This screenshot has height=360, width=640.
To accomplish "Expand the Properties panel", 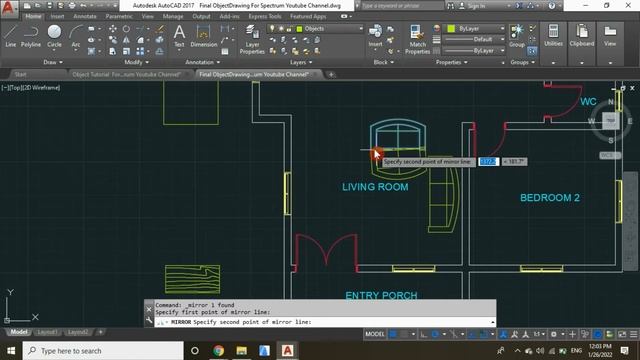I will click(451, 62).
